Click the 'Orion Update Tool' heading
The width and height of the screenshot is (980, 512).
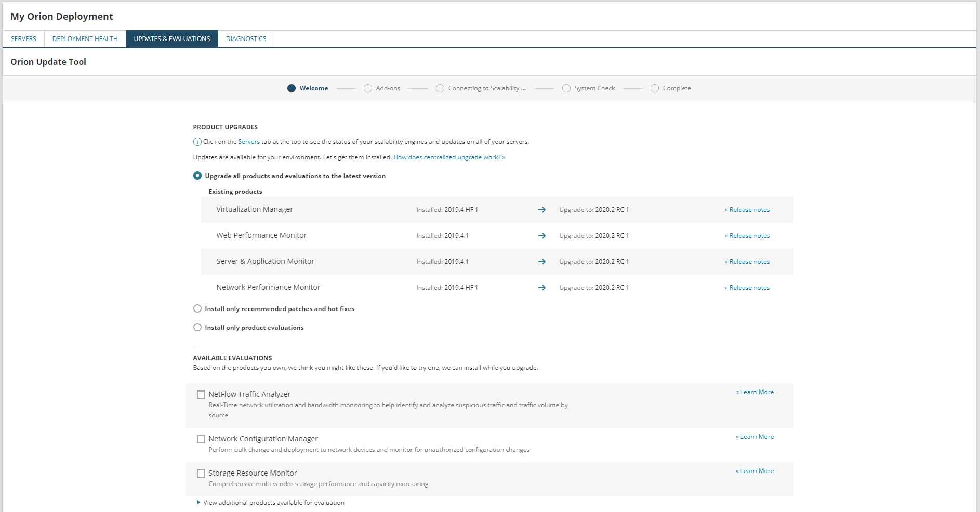click(x=48, y=62)
